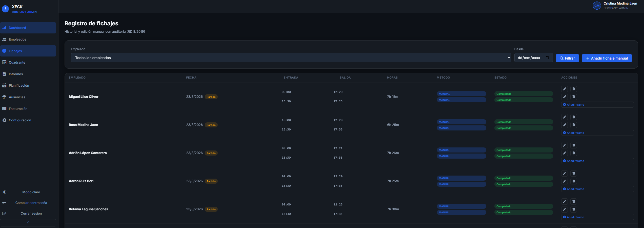The image size is (644, 228).
Task: Edit Adrián López Cantarero's 09:00 entry
Action: [x=564, y=145]
